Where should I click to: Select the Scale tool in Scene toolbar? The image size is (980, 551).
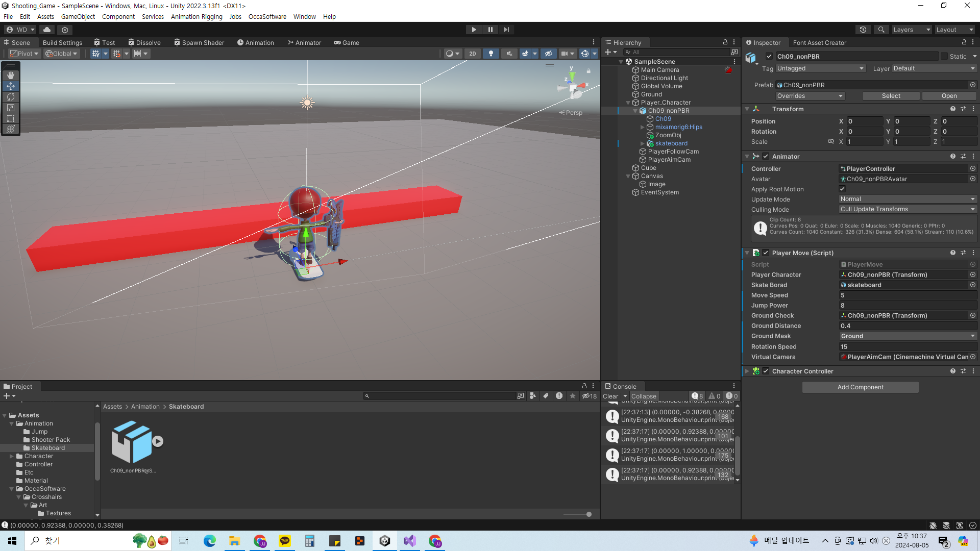(11, 108)
